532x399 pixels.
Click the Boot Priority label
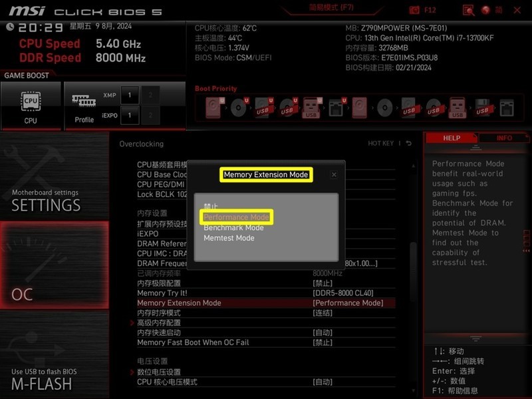215,88
